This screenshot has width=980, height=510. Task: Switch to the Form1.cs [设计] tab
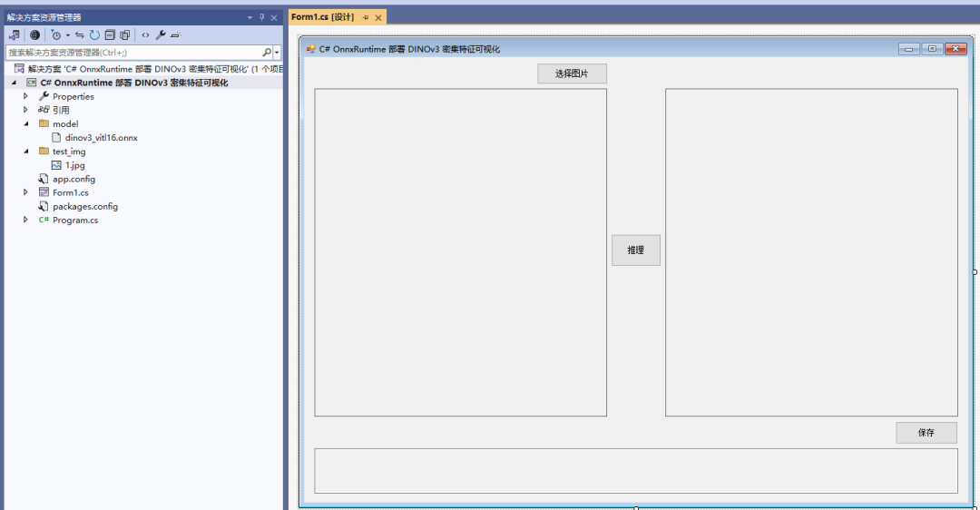point(322,17)
